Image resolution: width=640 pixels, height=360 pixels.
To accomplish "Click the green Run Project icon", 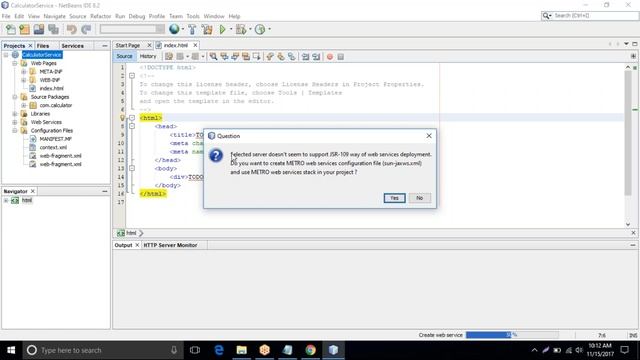I will pos(222,29).
